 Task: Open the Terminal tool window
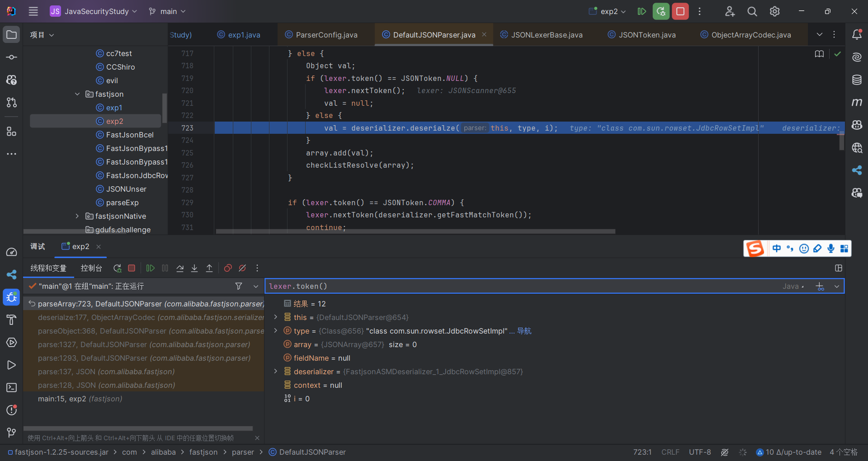(12, 388)
